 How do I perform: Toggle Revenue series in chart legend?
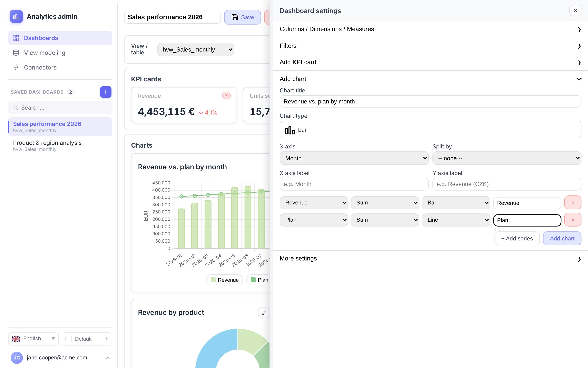(225, 280)
